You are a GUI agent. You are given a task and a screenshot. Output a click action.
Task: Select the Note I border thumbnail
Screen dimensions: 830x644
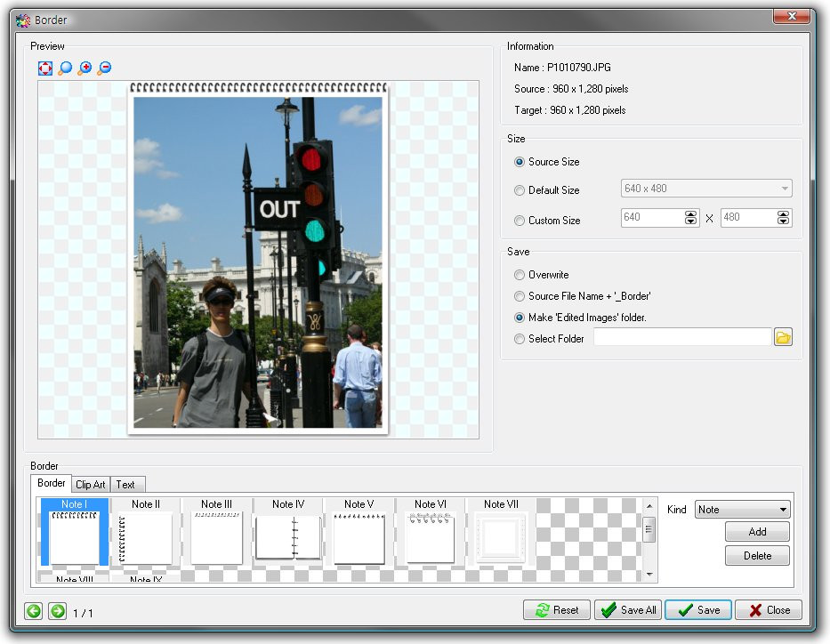pyautogui.click(x=75, y=532)
